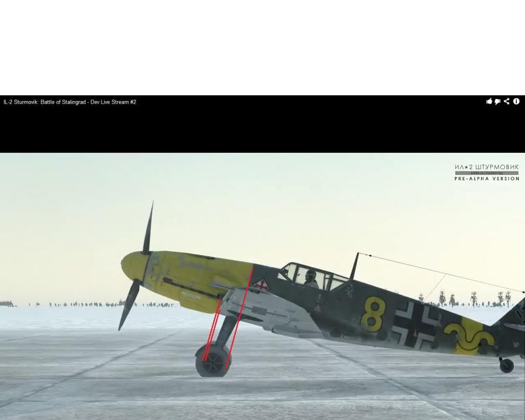The width and height of the screenshot is (525, 420).
Task: Open the video title link IL-2 Sturmovik Dev Live Stream #2
Action: (69, 102)
